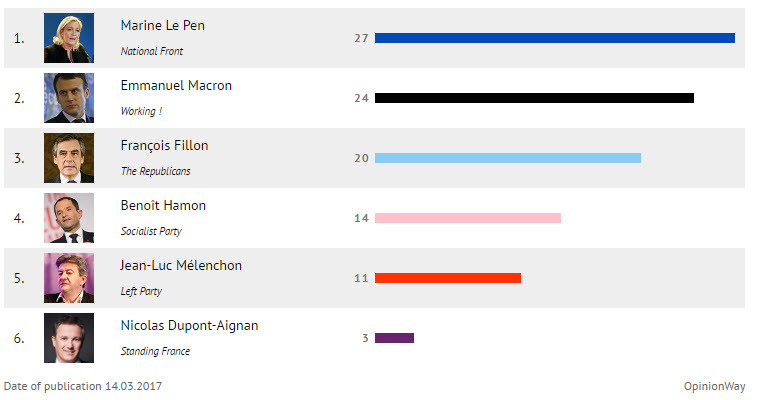Click the pink Hamon result bar
Image resolution: width=763 pixels, height=400 pixels.
[468, 218]
